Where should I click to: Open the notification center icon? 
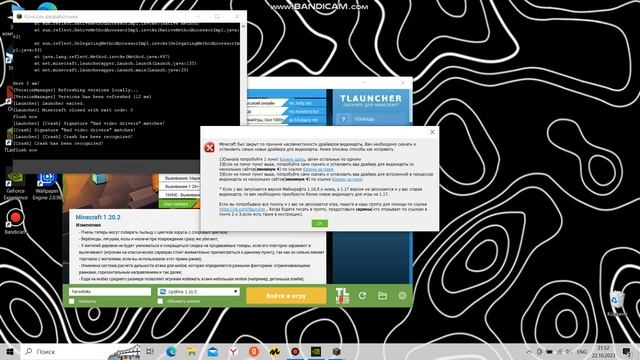point(627,351)
